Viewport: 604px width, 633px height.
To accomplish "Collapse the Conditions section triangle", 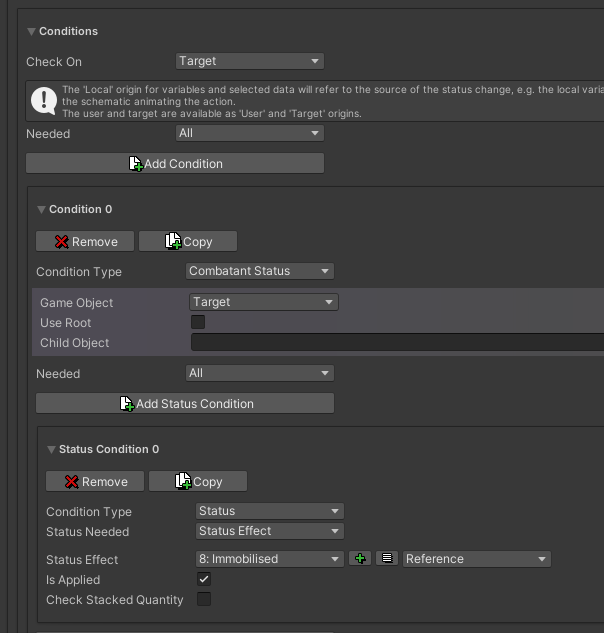I will pyautogui.click(x=31, y=31).
